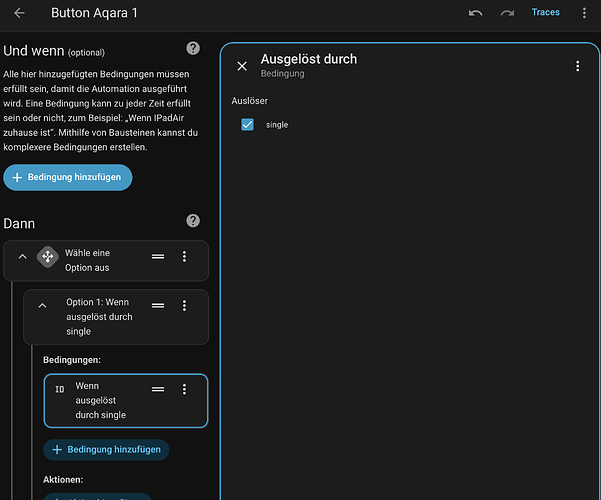Collapse the 'Wähle eine Option aus' action
Image resolution: width=601 pixels, height=500 pixels.
tap(23, 257)
